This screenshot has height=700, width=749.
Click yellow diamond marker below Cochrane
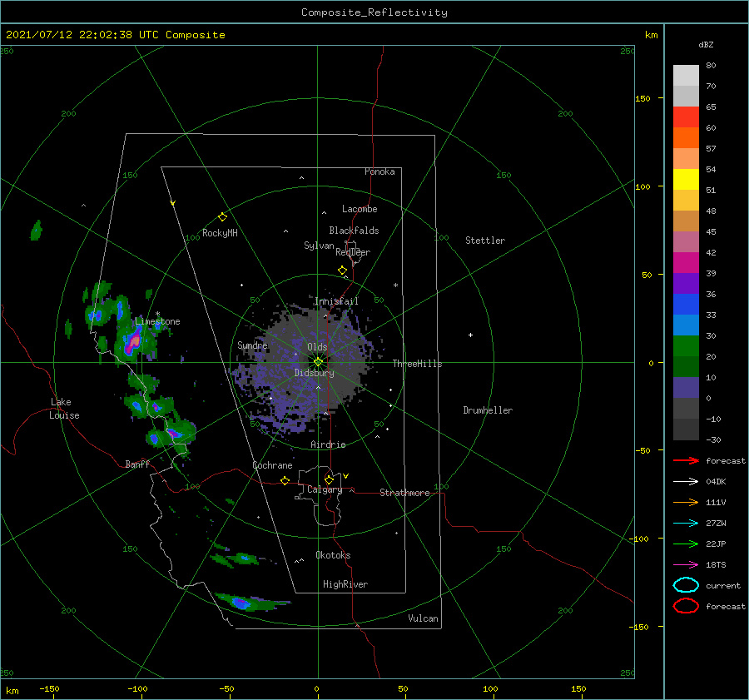[285, 481]
